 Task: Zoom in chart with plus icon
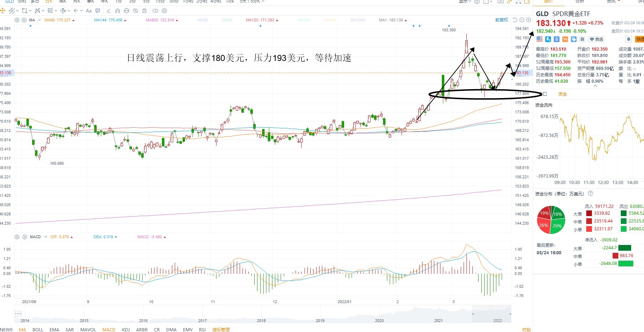point(529,20)
